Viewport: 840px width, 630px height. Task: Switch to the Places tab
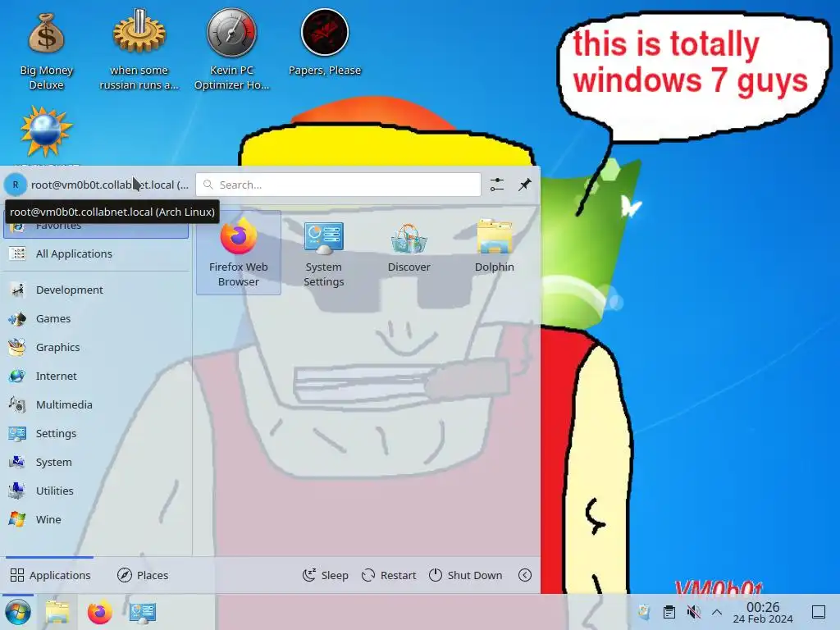[143, 575]
